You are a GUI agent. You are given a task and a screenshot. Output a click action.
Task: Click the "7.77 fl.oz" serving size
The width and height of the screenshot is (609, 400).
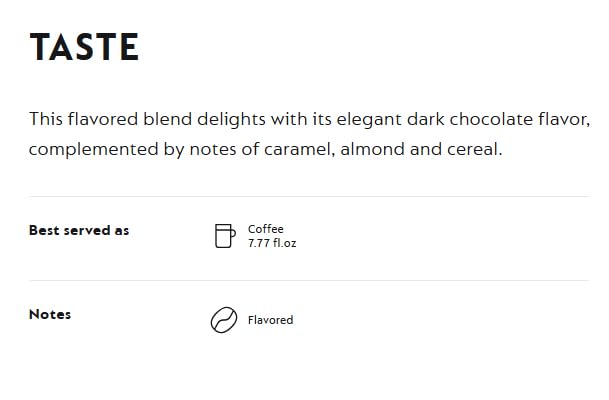point(272,243)
